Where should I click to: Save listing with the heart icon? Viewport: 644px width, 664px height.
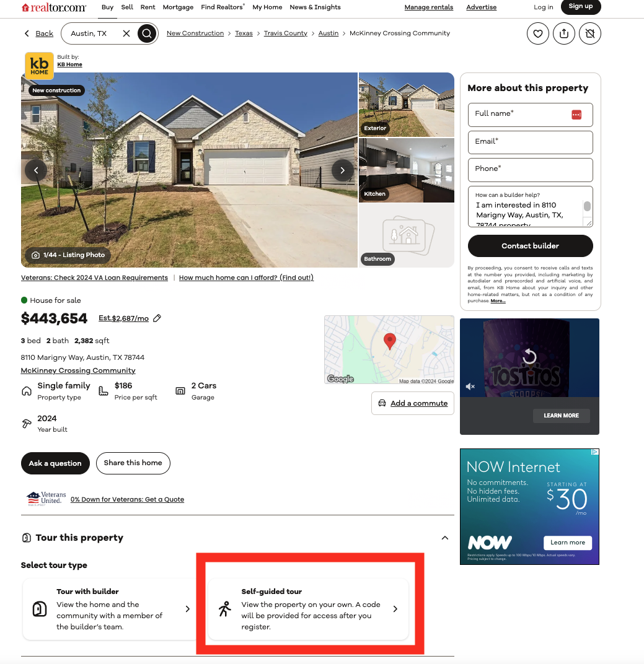pyautogui.click(x=537, y=33)
